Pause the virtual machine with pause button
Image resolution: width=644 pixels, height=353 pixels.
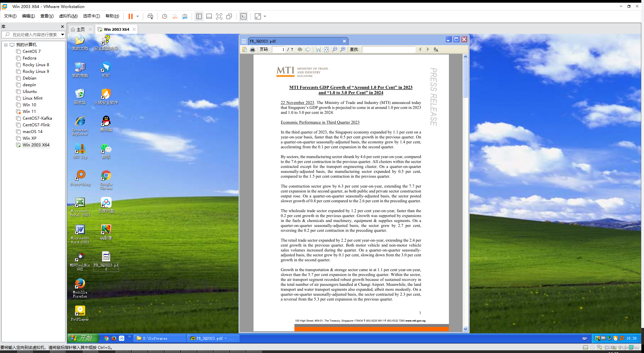click(131, 16)
